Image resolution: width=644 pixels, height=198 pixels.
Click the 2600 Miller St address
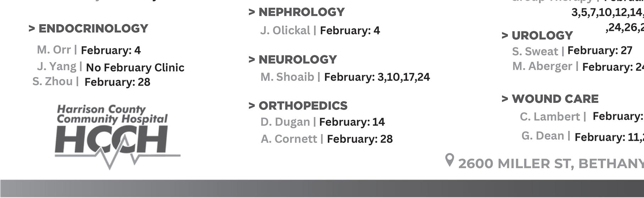coord(551,164)
